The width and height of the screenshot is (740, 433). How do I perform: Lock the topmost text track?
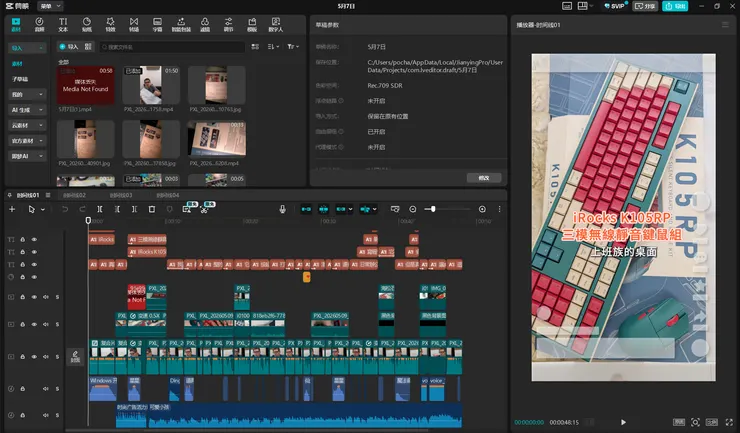coord(22,239)
